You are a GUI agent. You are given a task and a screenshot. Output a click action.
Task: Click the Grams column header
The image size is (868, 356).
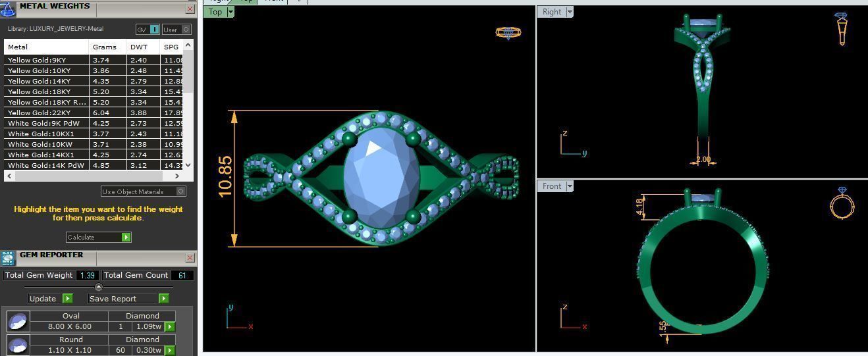(x=108, y=47)
